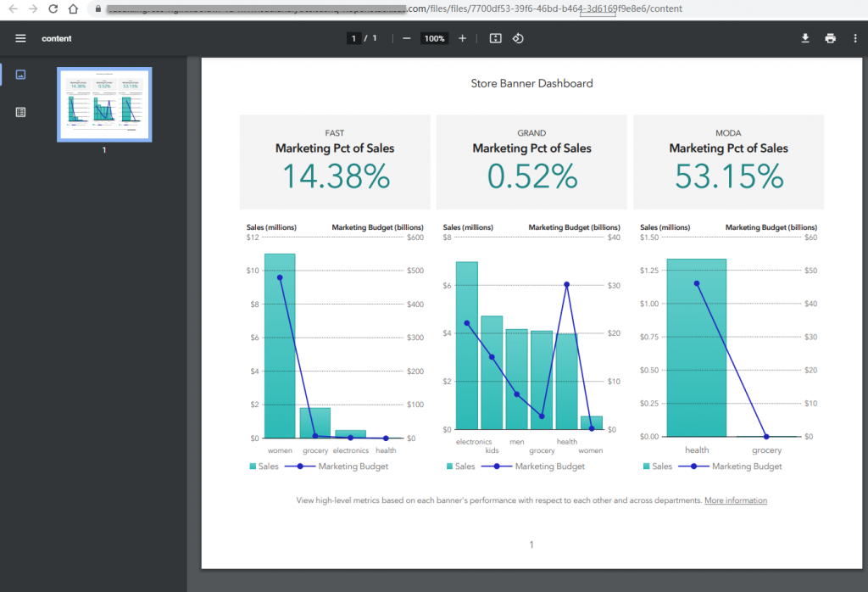Zoom out of the dashboard

point(408,38)
